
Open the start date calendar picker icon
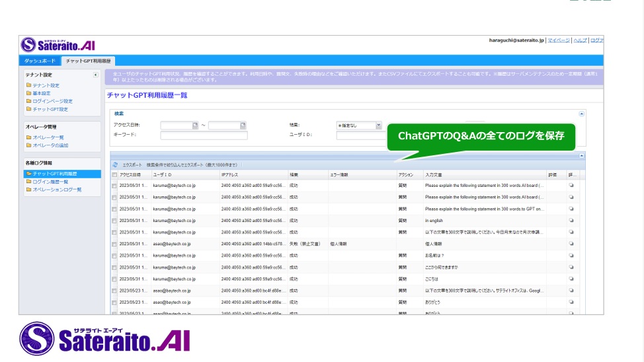(195, 126)
